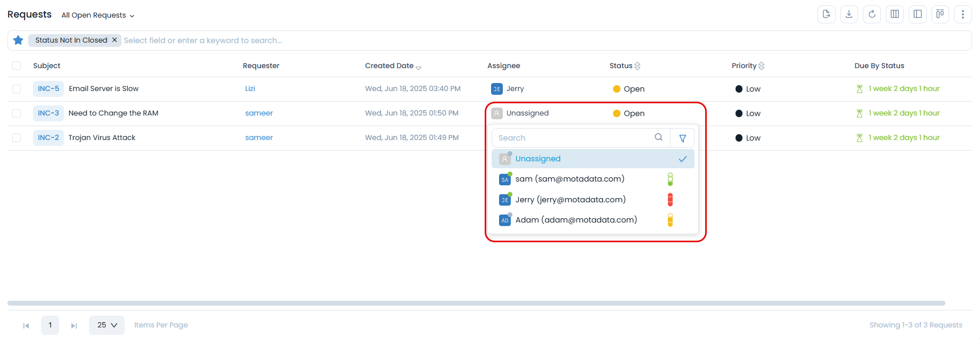Click the yellow workload indicator for Adam
The height and width of the screenshot is (345, 980).
[x=670, y=220]
